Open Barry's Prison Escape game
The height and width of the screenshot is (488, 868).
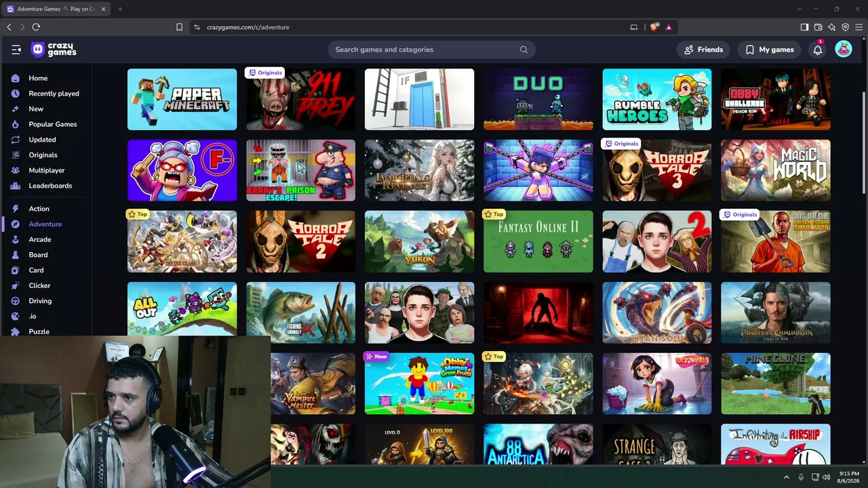[x=300, y=170]
